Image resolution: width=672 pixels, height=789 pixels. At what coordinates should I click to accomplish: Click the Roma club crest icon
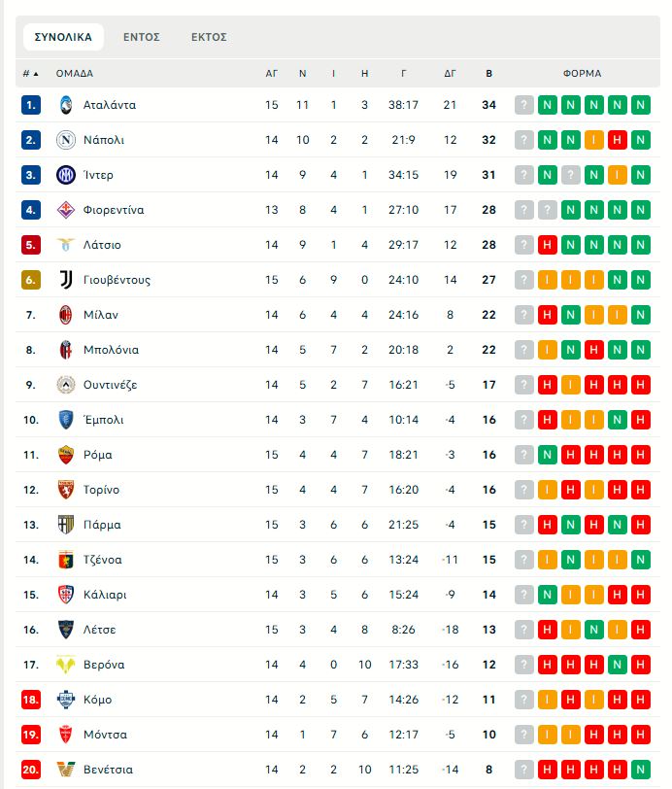click(x=65, y=455)
